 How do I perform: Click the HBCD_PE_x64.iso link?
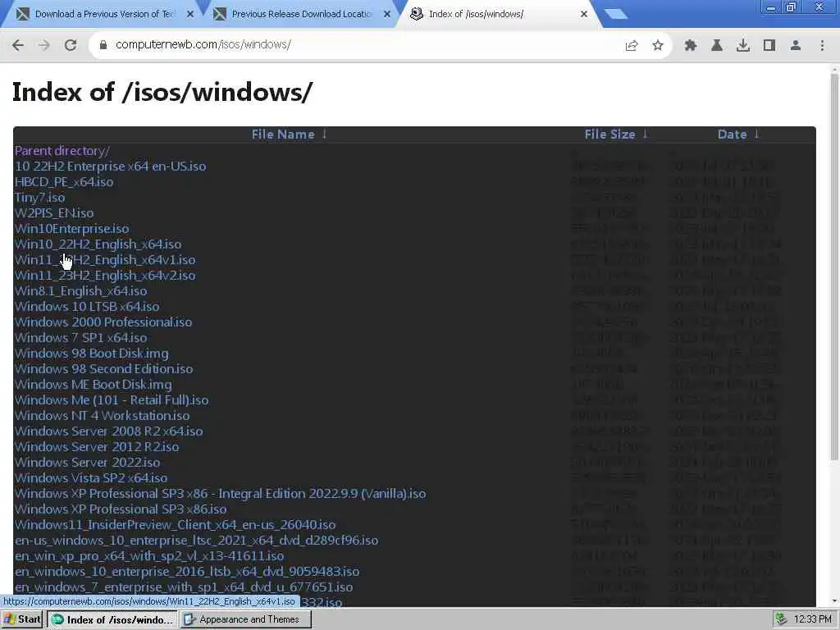pyautogui.click(x=64, y=182)
